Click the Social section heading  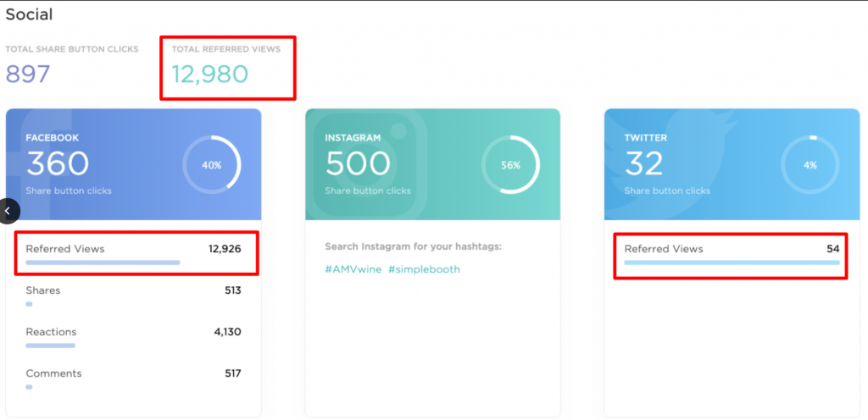pos(30,14)
